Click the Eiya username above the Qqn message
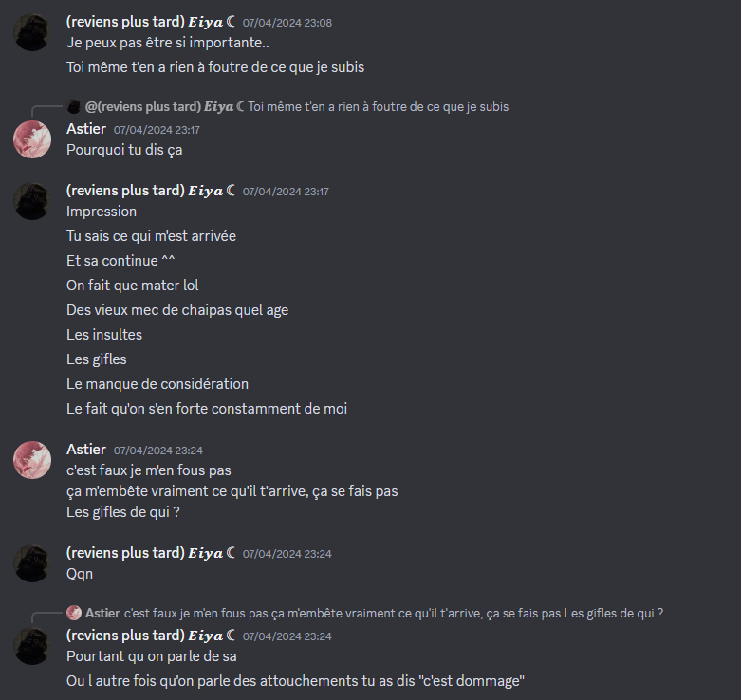 pos(150,553)
